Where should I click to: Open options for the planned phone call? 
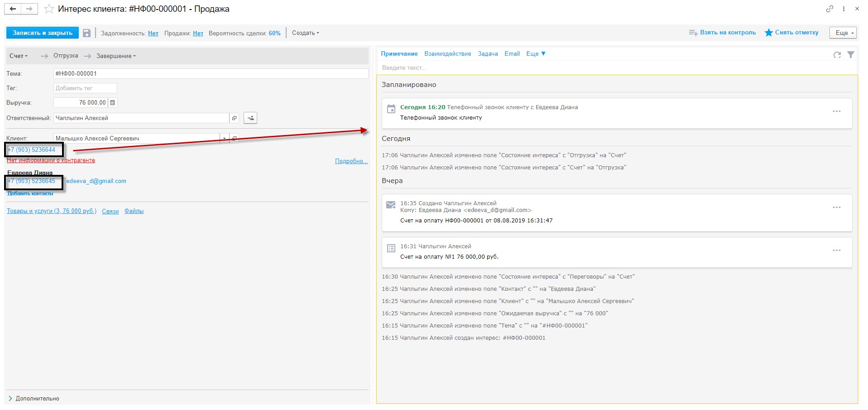(x=836, y=111)
